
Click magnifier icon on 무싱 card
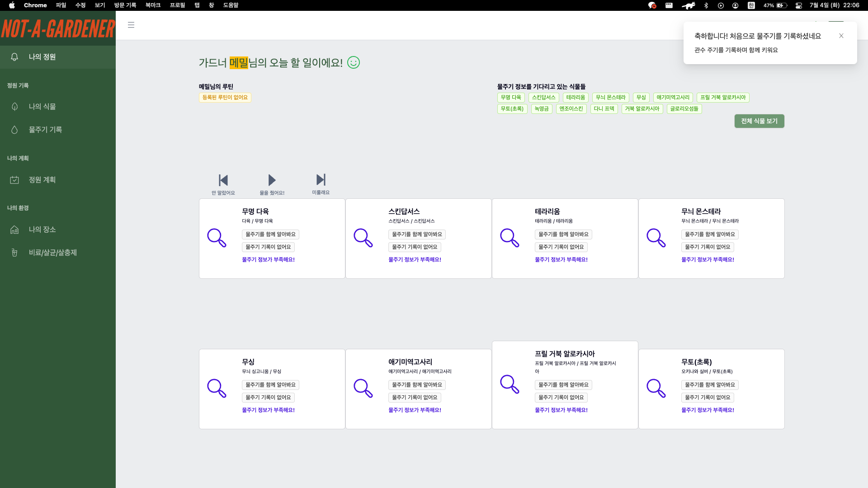(x=217, y=388)
